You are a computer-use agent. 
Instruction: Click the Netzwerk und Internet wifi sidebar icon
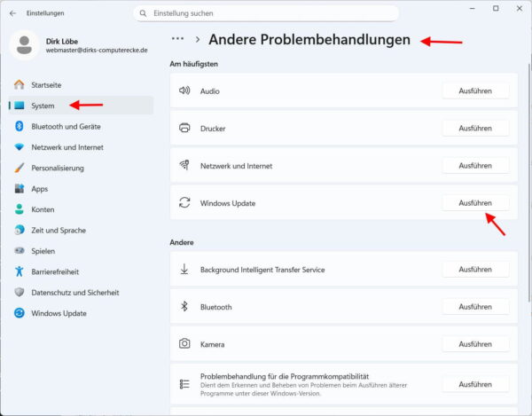[x=20, y=147]
